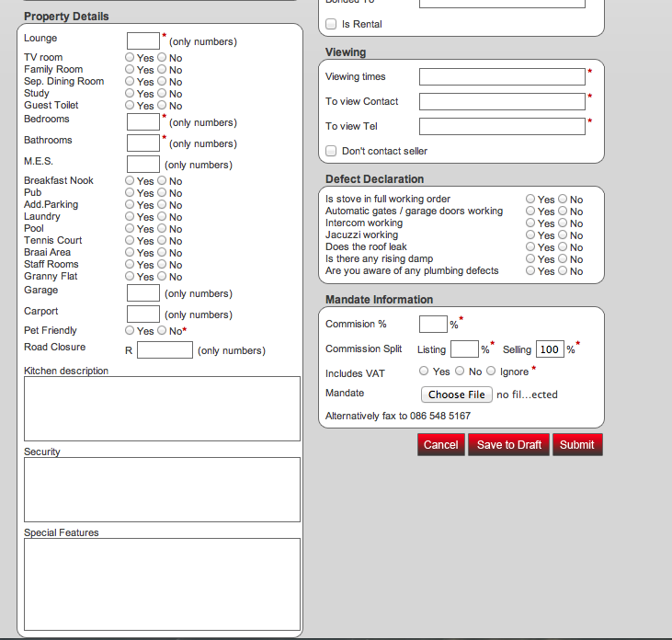Focus the To view Tel field
672x640 pixels.
[502, 126]
